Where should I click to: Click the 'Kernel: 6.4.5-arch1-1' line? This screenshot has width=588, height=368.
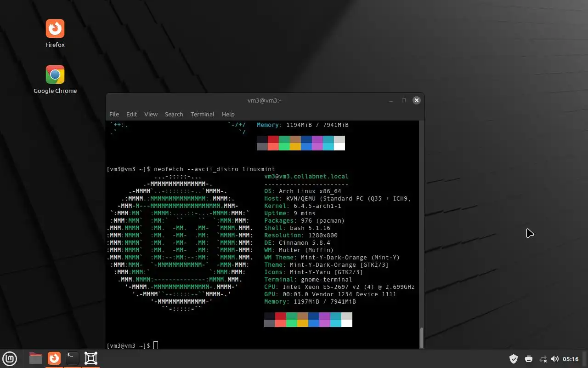click(303, 206)
